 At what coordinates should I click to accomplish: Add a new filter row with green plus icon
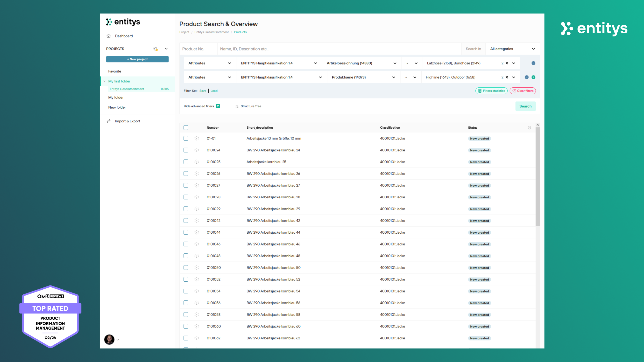[x=533, y=77]
